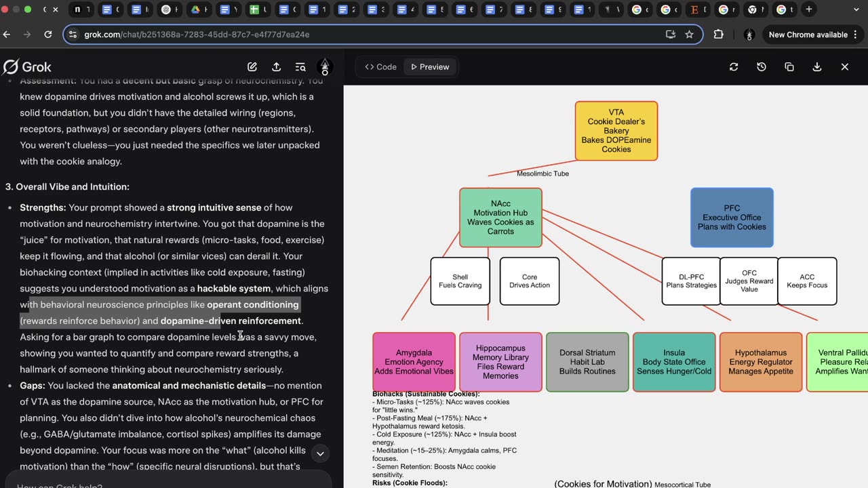Click the Shell Fuels Craving box
Image resolution: width=868 pixels, height=488 pixels.
[x=460, y=281]
